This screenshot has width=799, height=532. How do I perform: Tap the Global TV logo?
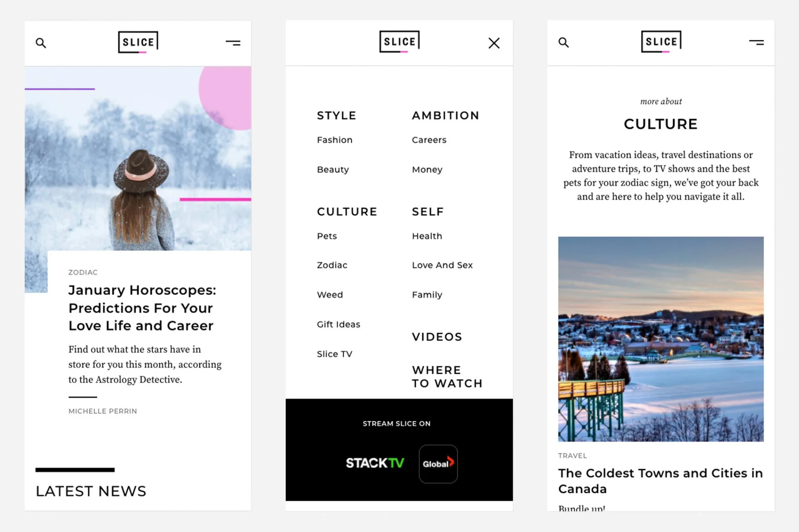(x=438, y=464)
